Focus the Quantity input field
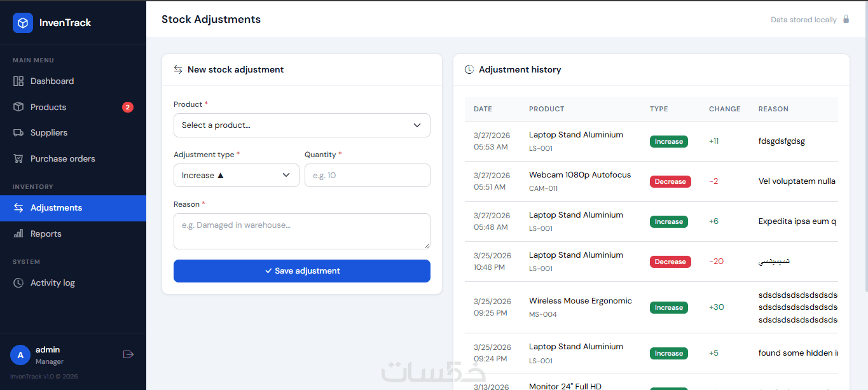Image resolution: width=868 pixels, height=390 pixels. coord(367,176)
